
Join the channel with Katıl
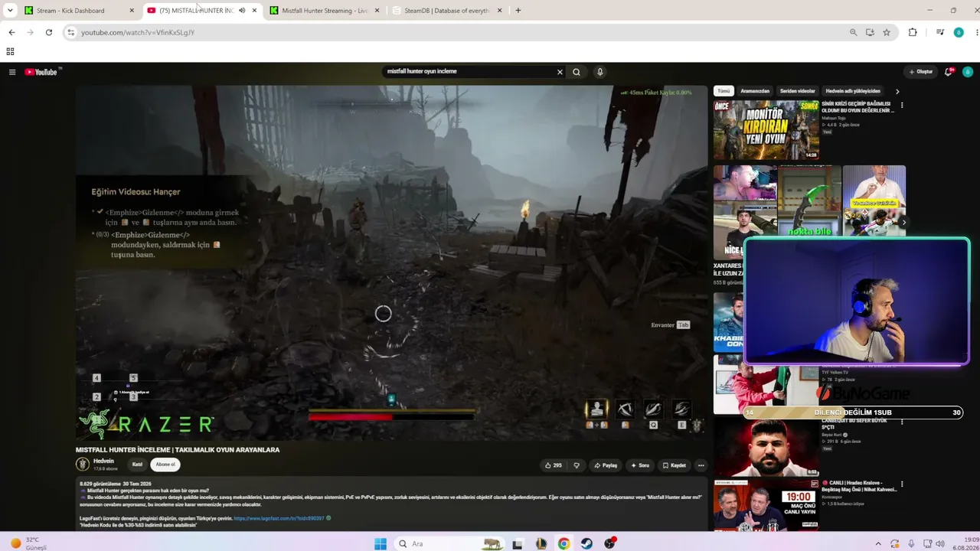click(x=137, y=465)
